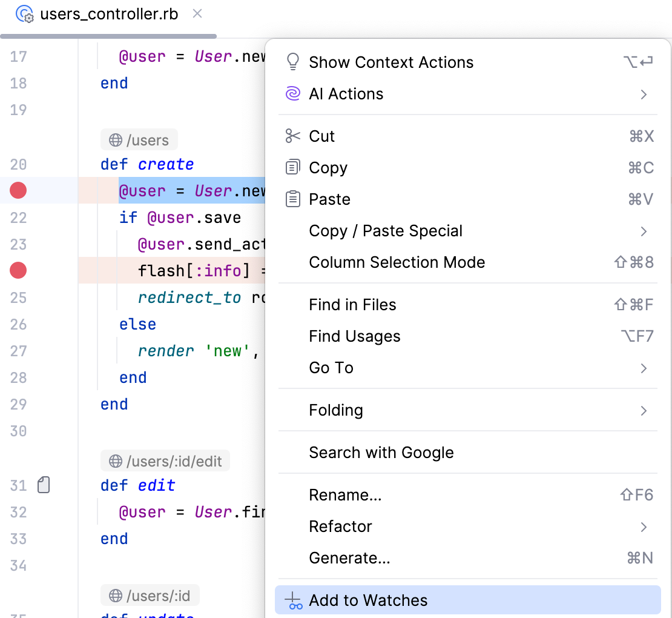Toggle the breakpoint on line 21
Image resolution: width=672 pixels, height=618 pixels.
(18, 190)
